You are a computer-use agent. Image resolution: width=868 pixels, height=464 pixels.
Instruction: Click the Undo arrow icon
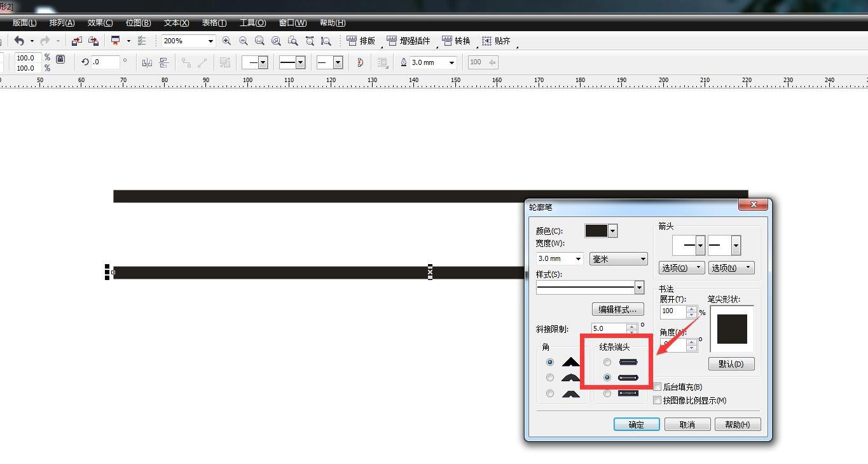tap(19, 41)
